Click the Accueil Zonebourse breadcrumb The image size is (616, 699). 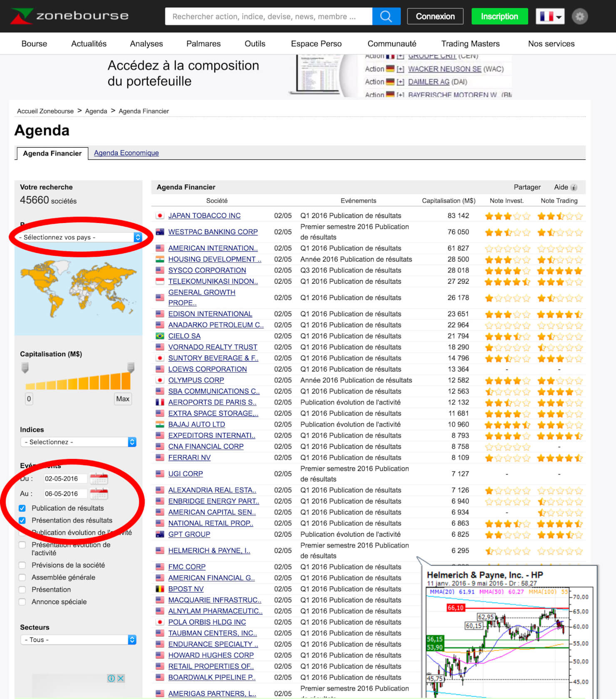[x=45, y=111]
